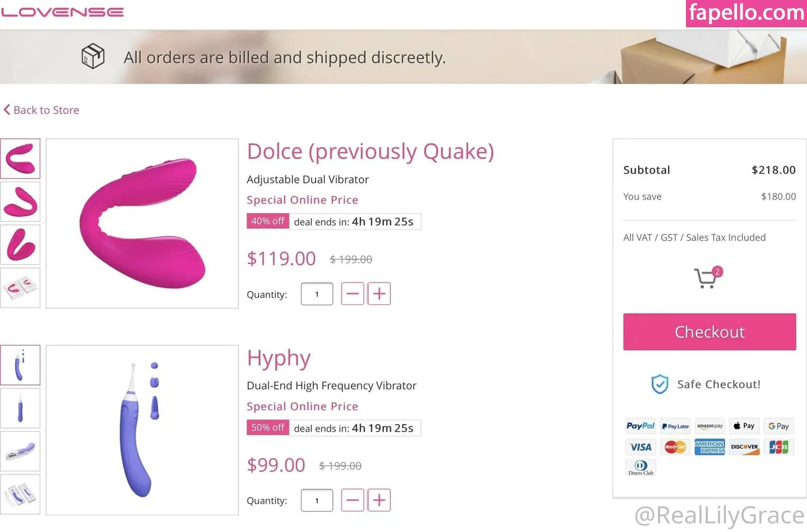
Task: Click the PayPal payment icon
Action: (640, 426)
